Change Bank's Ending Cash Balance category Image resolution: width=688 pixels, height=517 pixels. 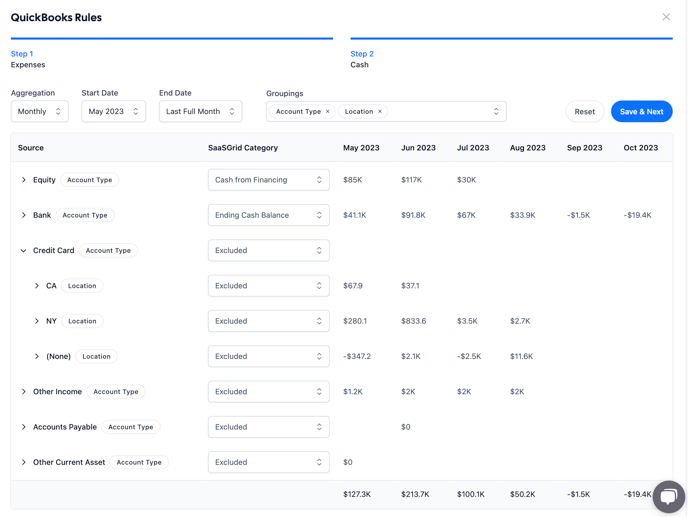[x=268, y=215]
